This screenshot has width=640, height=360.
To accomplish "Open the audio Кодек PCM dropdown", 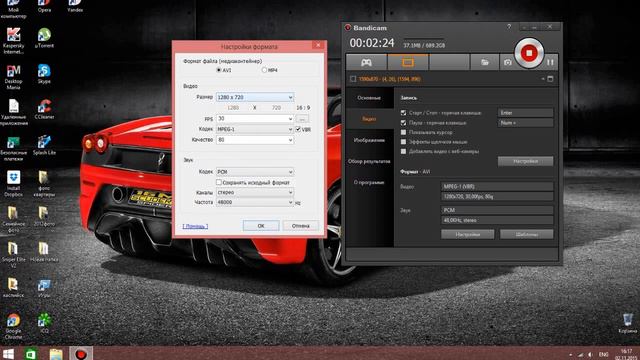I will [x=255, y=172].
